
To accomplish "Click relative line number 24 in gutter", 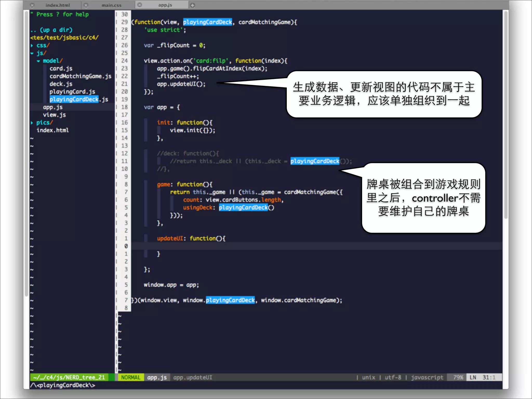I will (x=124, y=61).
